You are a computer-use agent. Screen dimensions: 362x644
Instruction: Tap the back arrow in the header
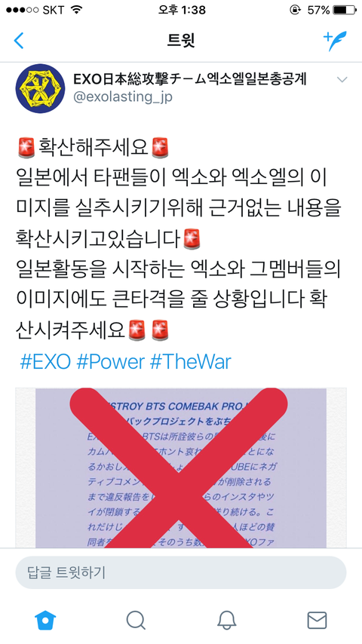pyautogui.click(x=19, y=41)
